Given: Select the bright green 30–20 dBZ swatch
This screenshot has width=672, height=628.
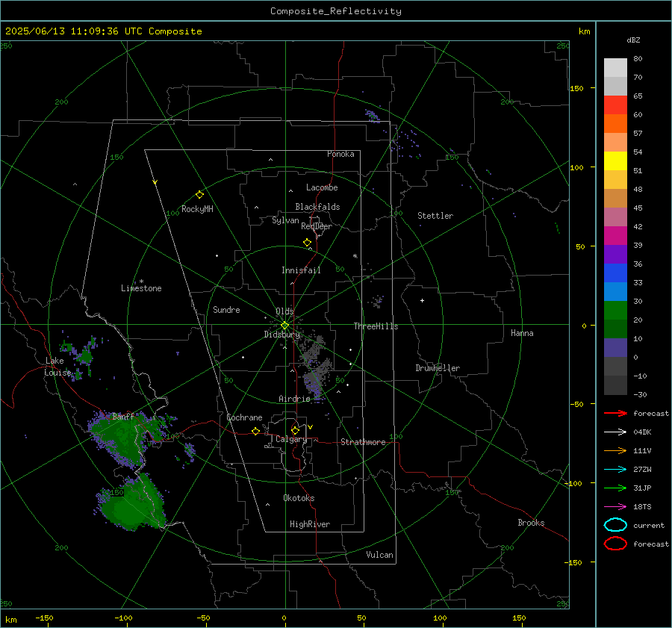Looking at the screenshot, I should [x=615, y=311].
